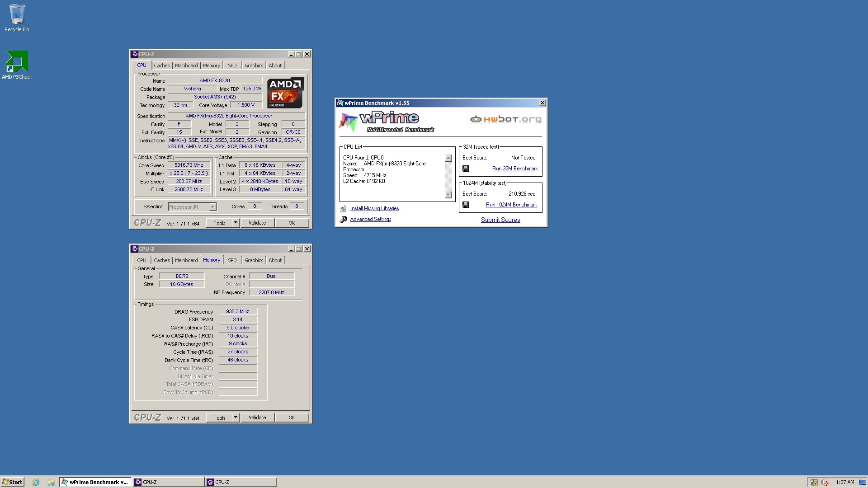
Task: Open Graphics tab in top CPU-Z window
Action: 254,66
